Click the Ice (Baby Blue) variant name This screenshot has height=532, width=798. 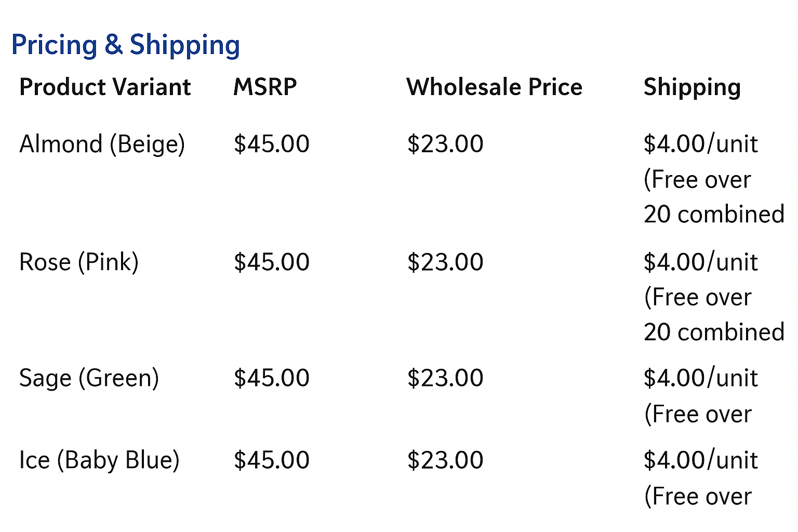click(99, 460)
